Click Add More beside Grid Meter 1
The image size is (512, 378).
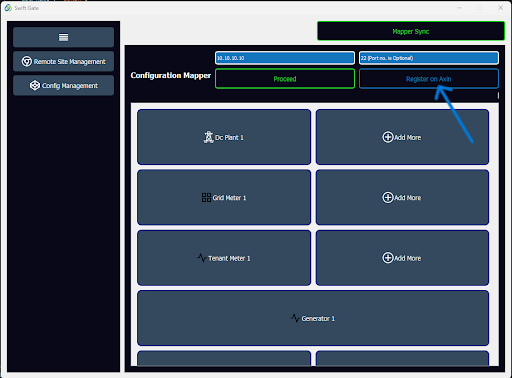pos(402,197)
